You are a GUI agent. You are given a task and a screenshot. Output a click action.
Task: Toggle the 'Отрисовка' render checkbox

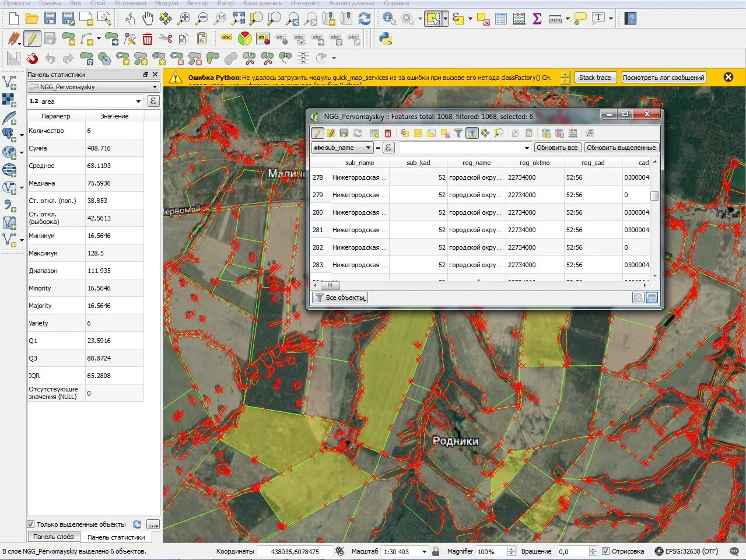[605, 551]
